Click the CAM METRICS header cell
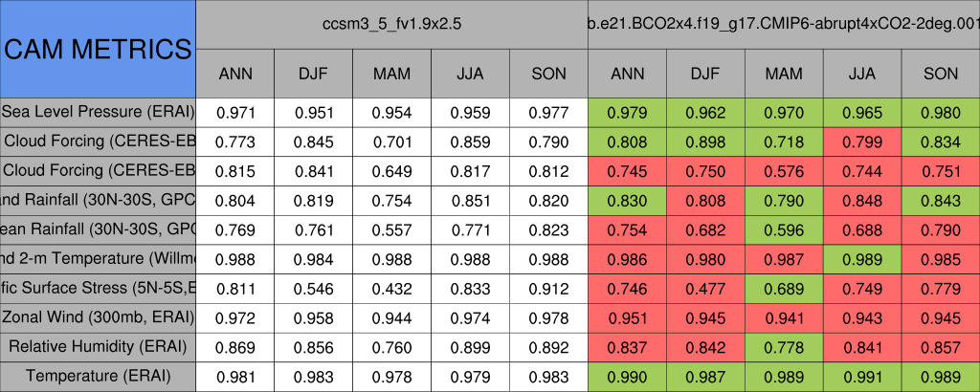980x392 pixels. pos(98,49)
